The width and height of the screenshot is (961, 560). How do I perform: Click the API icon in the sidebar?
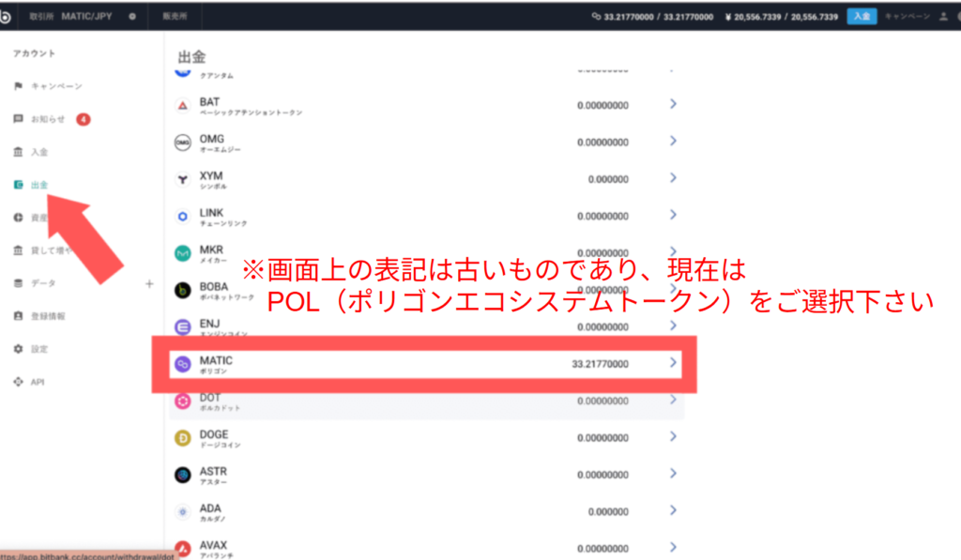19,382
